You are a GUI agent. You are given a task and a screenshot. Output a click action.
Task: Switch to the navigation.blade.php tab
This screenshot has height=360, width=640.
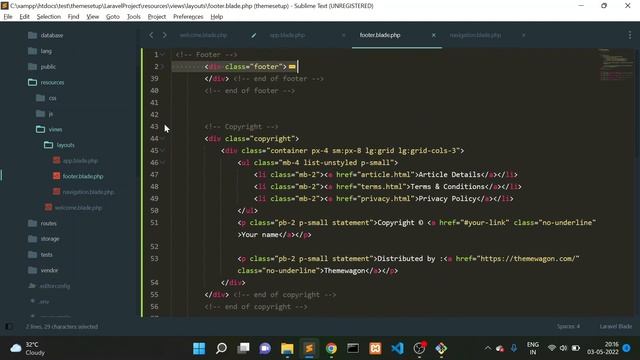pyautogui.click(x=475, y=35)
